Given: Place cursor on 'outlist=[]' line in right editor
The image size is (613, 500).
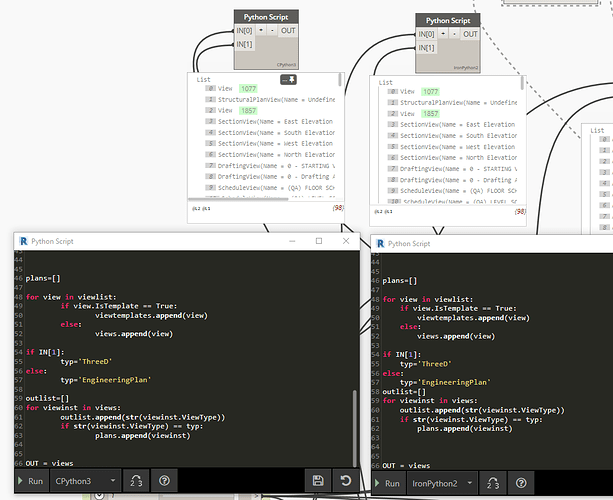Looking at the screenshot, I should click(x=404, y=391).
